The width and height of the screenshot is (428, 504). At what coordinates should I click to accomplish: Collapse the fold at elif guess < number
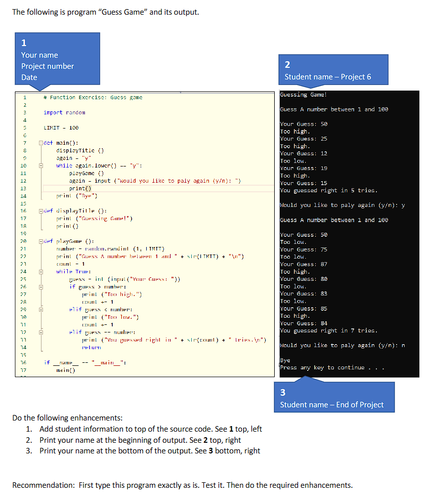click(x=41, y=310)
